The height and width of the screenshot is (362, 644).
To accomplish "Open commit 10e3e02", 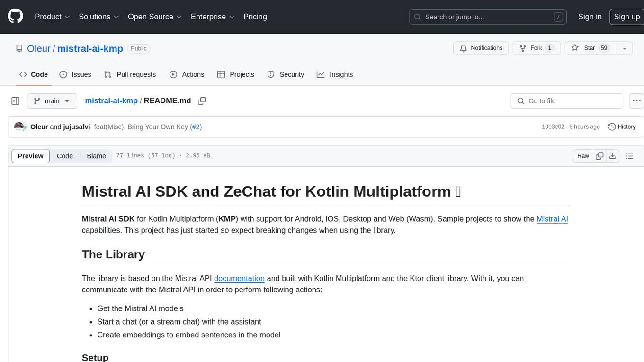I will (x=553, y=127).
